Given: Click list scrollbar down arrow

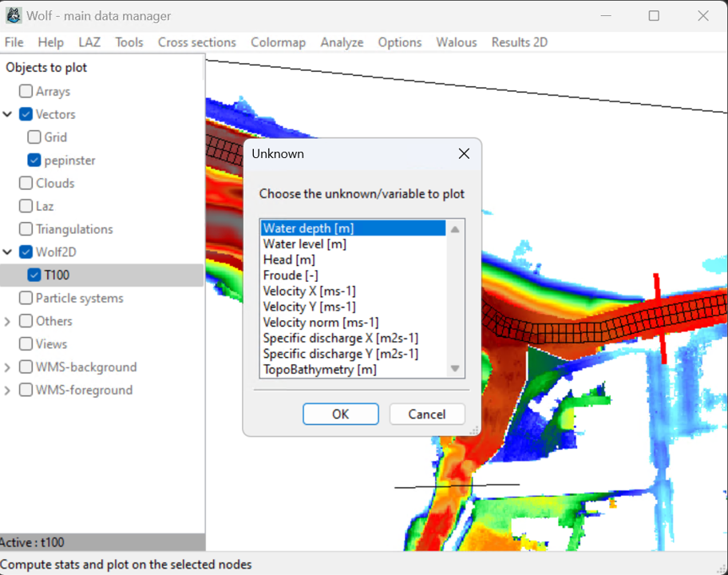Looking at the screenshot, I should [x=455, y=369].
